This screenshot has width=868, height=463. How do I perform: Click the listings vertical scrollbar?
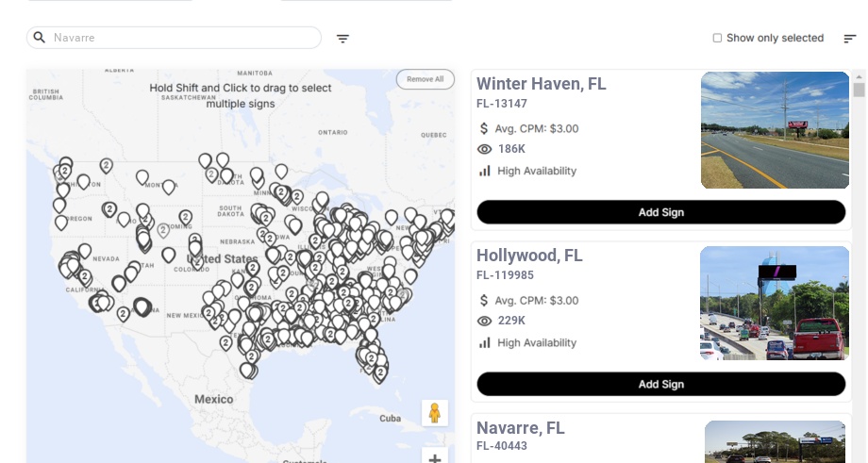point(859,90)
